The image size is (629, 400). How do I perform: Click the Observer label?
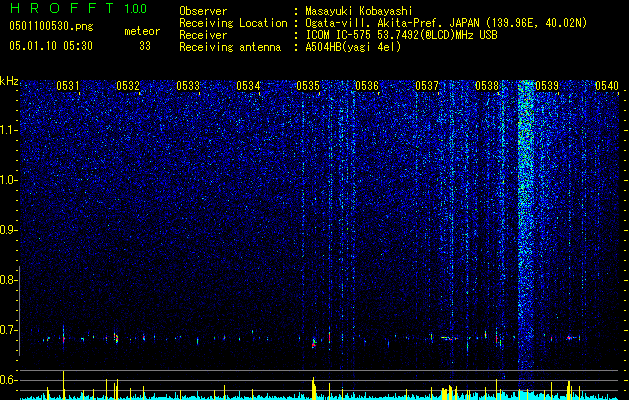pos(203,11)
